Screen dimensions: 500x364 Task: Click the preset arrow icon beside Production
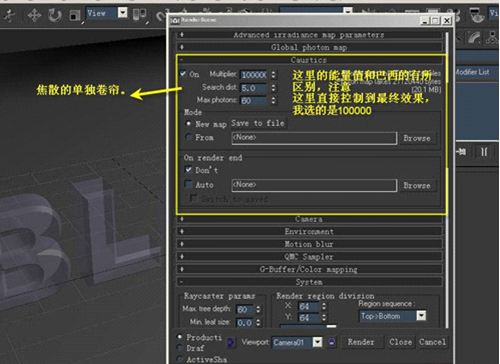(230, 342)
